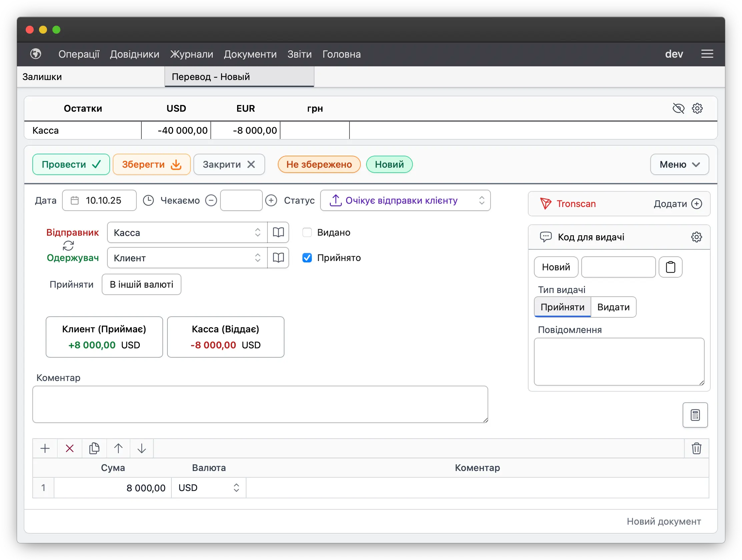Screen dimensions: 742x560
Task: Open the Клиент receiver dropdown
Action: click(187, 258)
